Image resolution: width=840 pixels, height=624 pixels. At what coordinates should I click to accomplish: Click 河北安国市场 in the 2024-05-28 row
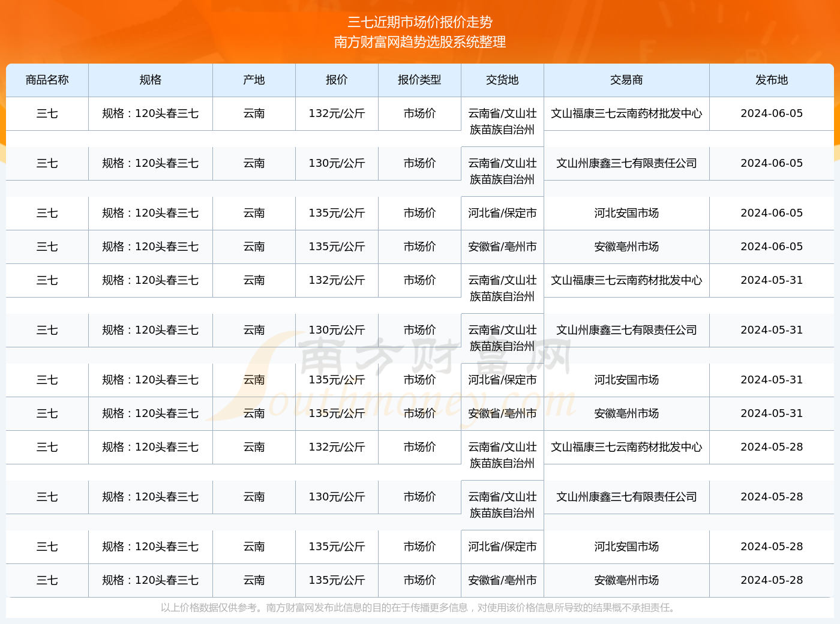pos(627,547)
